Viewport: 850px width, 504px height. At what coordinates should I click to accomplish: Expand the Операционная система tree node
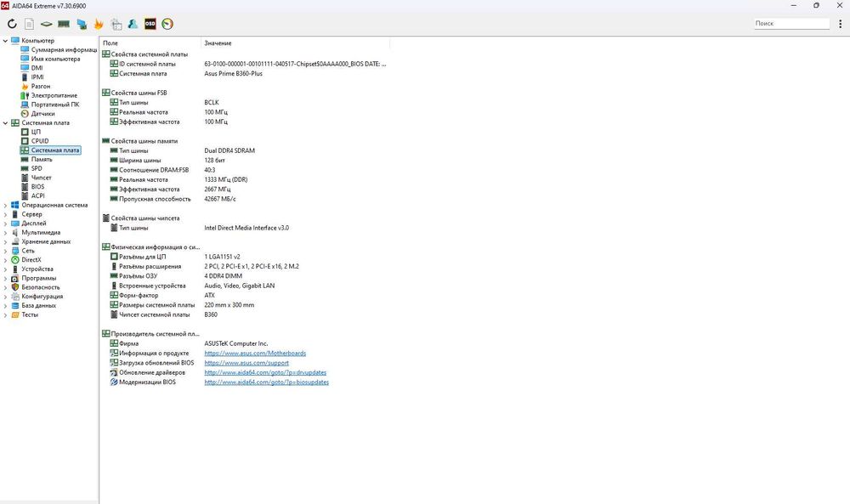tap(5, 206)
